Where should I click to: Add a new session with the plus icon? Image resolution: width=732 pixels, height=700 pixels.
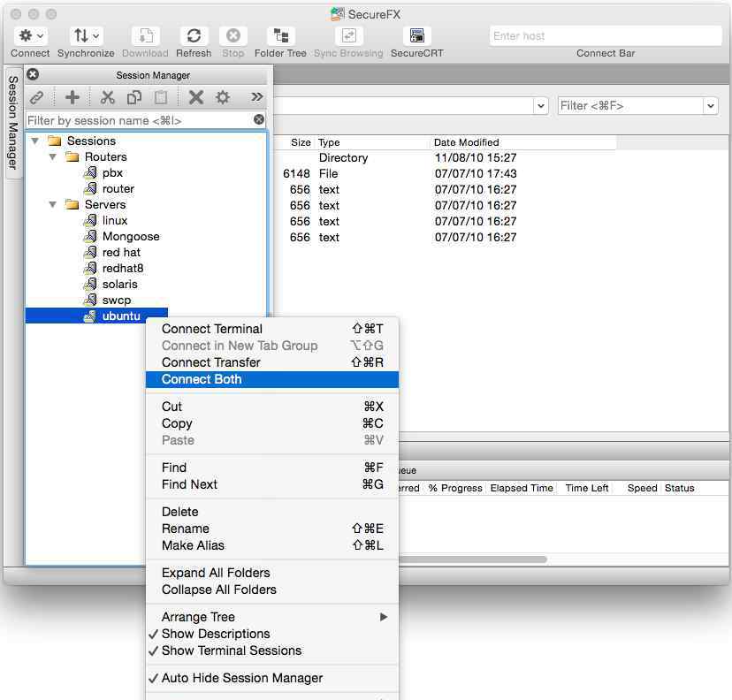[x=72, y=97]
